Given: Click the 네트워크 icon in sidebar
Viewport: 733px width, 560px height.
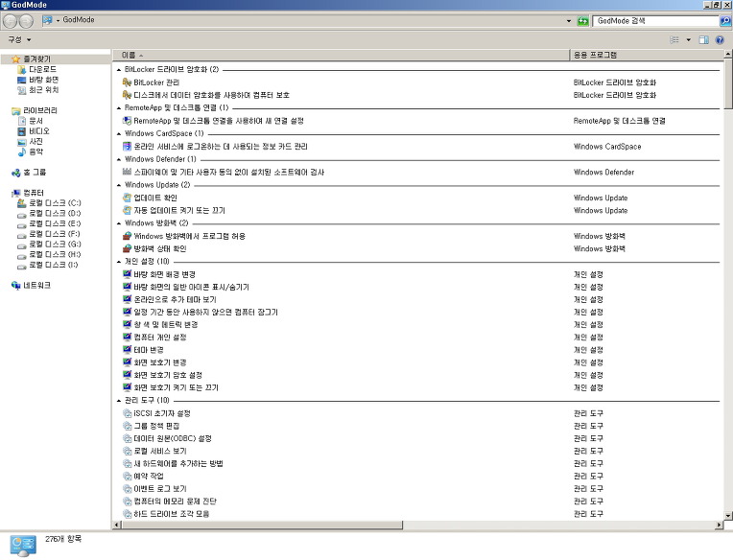Looking at the screenshot, I should (16, 286).
